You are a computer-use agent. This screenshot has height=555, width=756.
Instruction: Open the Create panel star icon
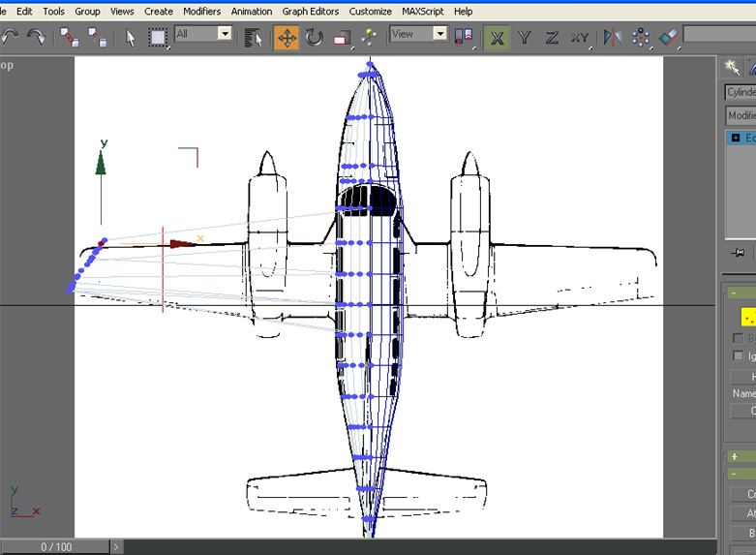pos(733,67)
